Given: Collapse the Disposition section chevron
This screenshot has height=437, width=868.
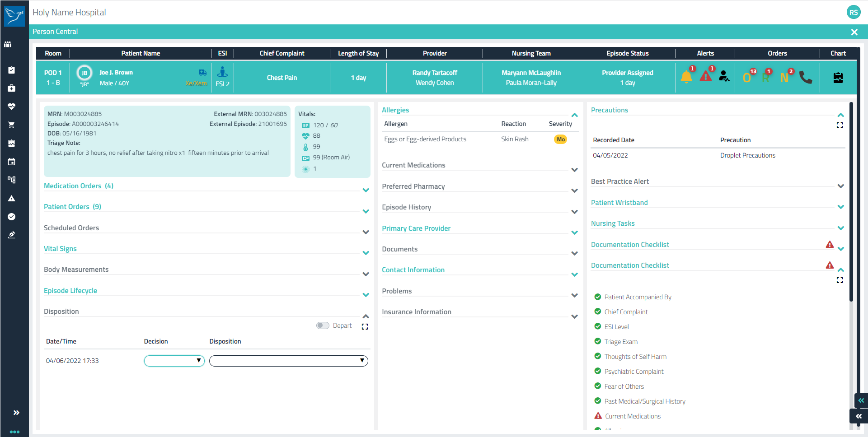Looking at the screenshot, I should pos(366,316).
